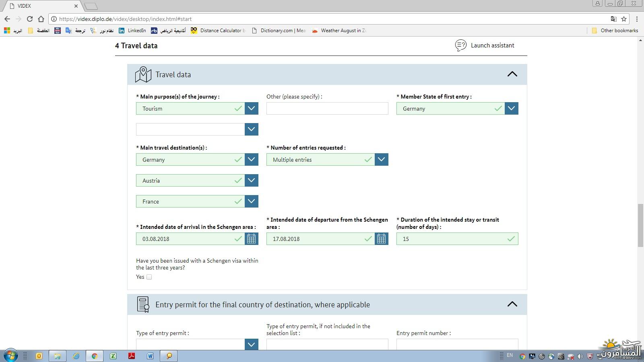Click the Entry permit number field

coord(457,344)
